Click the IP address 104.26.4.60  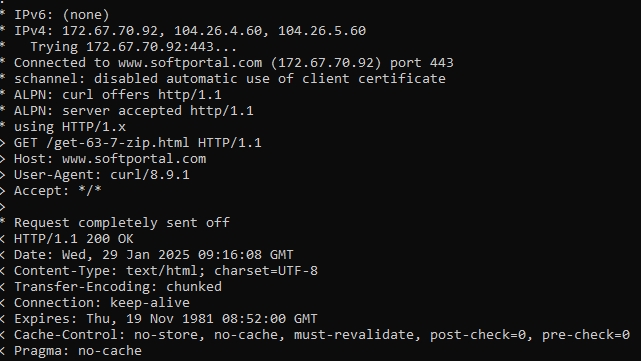218,31
